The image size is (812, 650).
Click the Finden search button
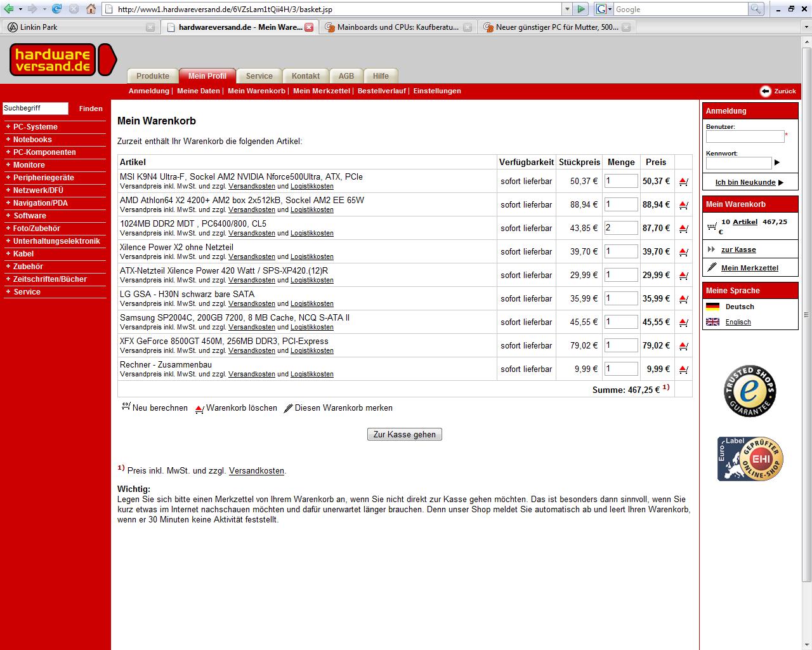click(x=91, y=109)
